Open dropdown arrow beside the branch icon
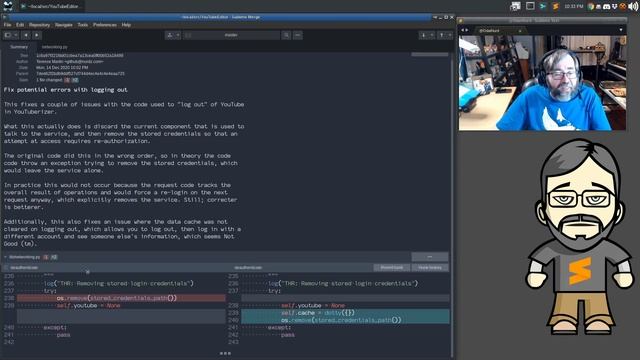The image size is (640, 360). (x=178, y=36)
